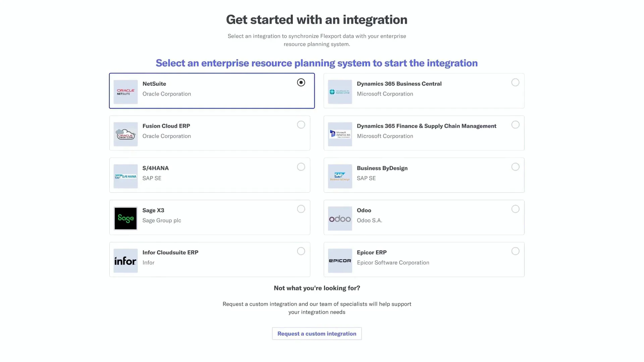Choose the Infor Cloudsuite ERP radio option
This screenshot has height=362, width=644.
coord(301,251)
